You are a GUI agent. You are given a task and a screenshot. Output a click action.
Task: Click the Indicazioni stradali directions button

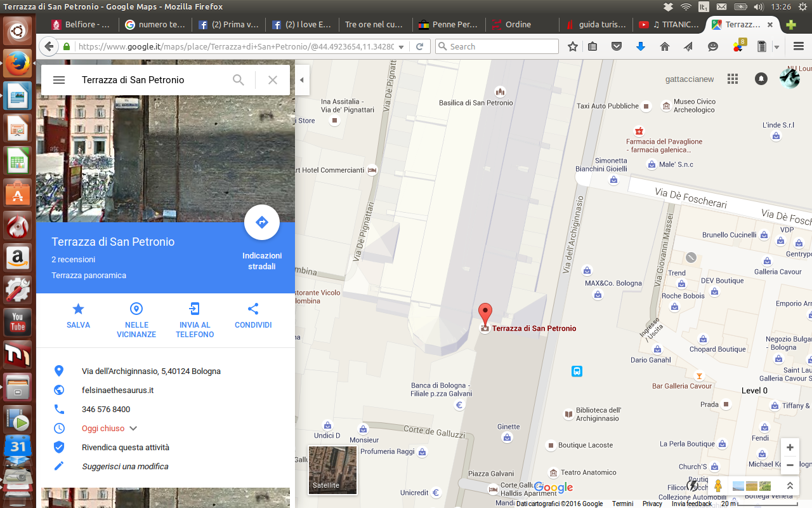coord(262,222)
